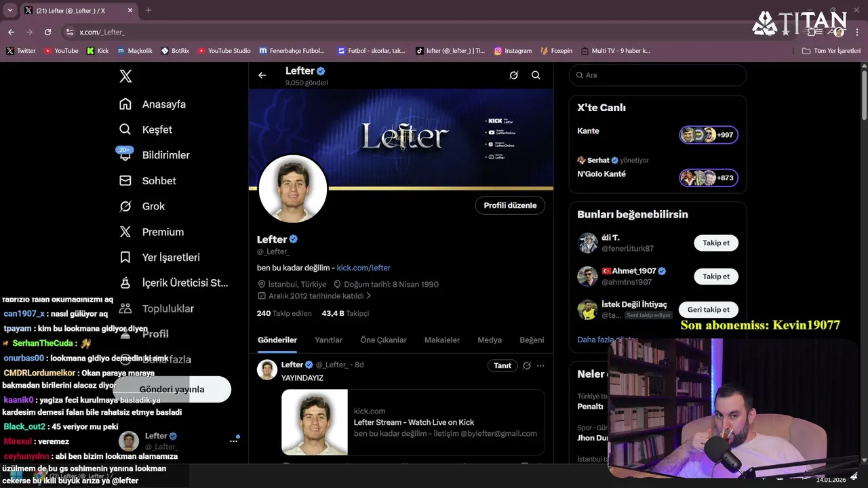Viewport: 868px width, 488px height.
Task: Select the Gönderiler tab
Action: pos(277,340)
